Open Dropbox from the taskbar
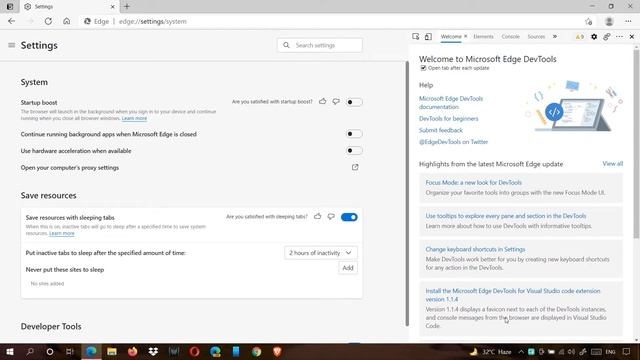 click(153, 351)
